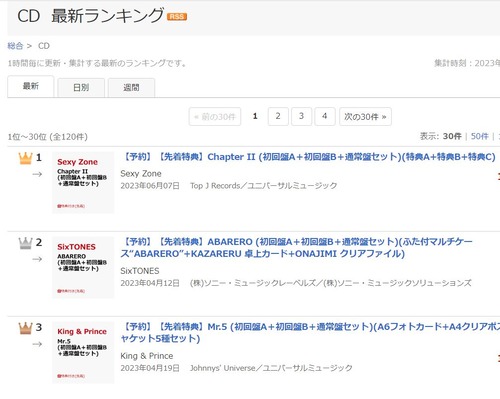The image size is (500, 399).
Task: Click the gold crown rank 1 icon
Action: 26,158
